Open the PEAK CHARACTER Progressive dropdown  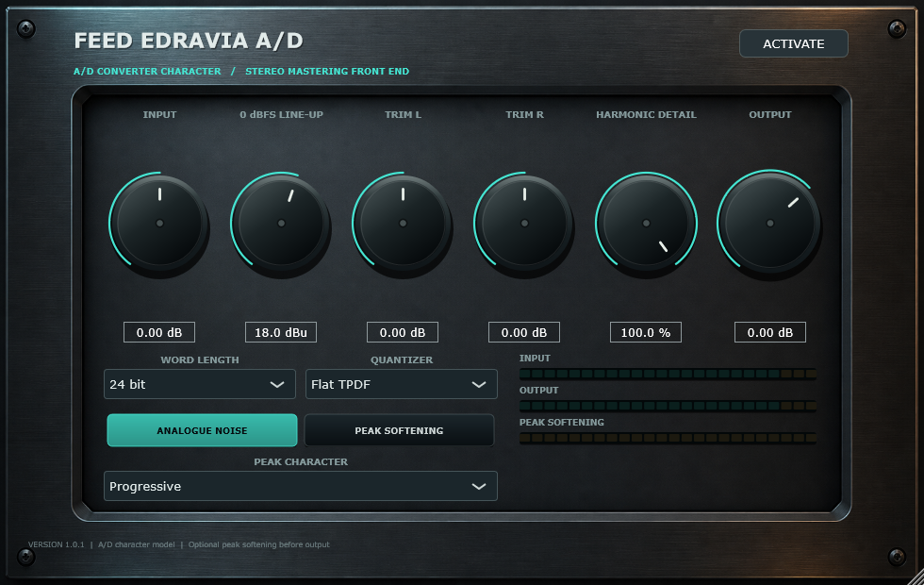tap(301, 486)
